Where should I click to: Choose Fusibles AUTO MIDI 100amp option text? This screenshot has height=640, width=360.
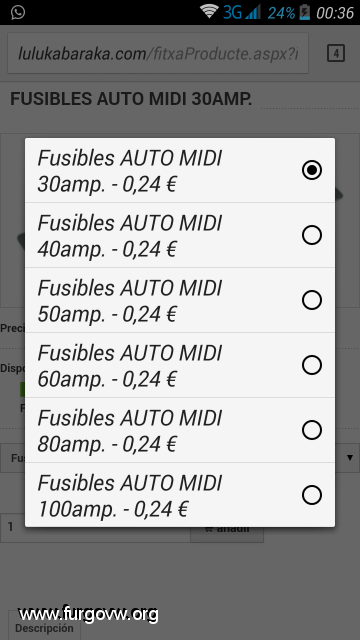tap(130, 496)
